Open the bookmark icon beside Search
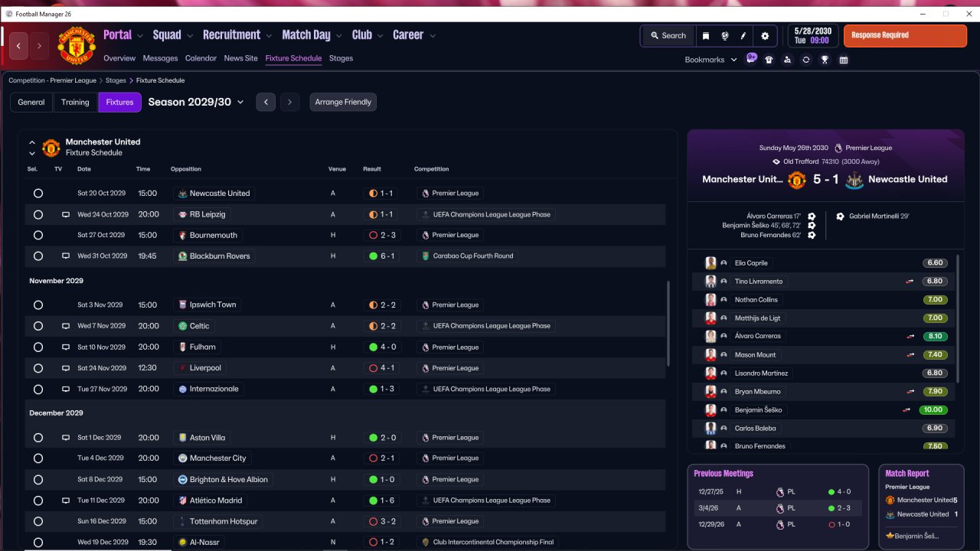The width and height of the screenshot is (980, 551). (x=706, y=36)
